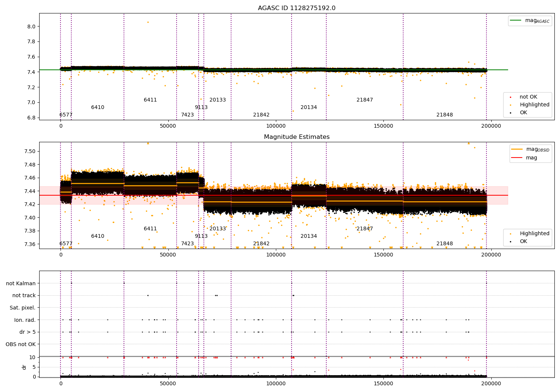Click the 150000 x-axis tick under bottom plot
This screenshot has width=560, height=392.
pyautogui.click(x=383, y=383)
